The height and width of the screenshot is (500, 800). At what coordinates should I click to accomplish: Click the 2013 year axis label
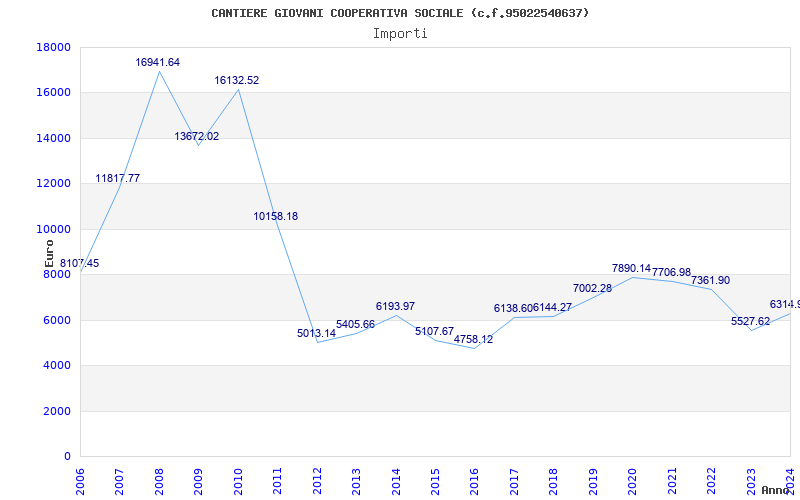(356, 481)
